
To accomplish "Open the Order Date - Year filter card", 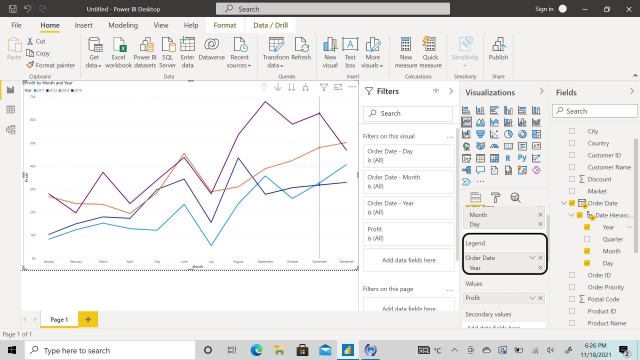I will [409, 208].
